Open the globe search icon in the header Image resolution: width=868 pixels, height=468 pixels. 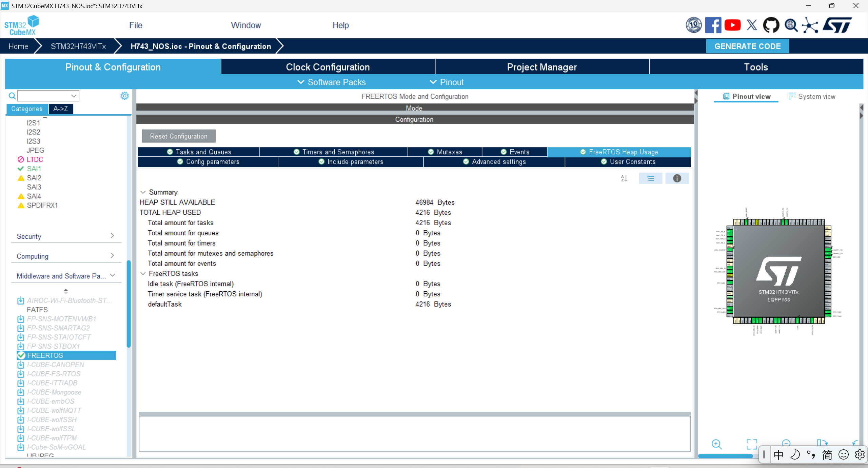(x=791, y=25)
